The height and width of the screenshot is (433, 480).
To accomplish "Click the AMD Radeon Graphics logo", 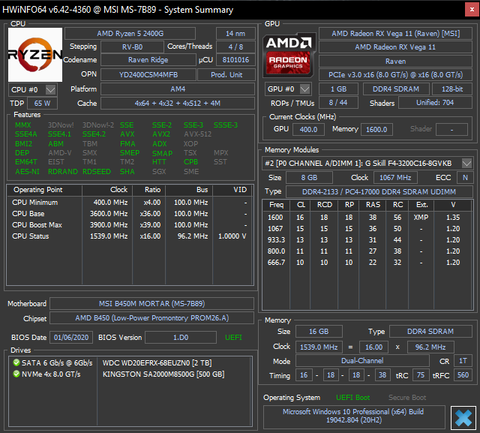I will pos(289,55).
